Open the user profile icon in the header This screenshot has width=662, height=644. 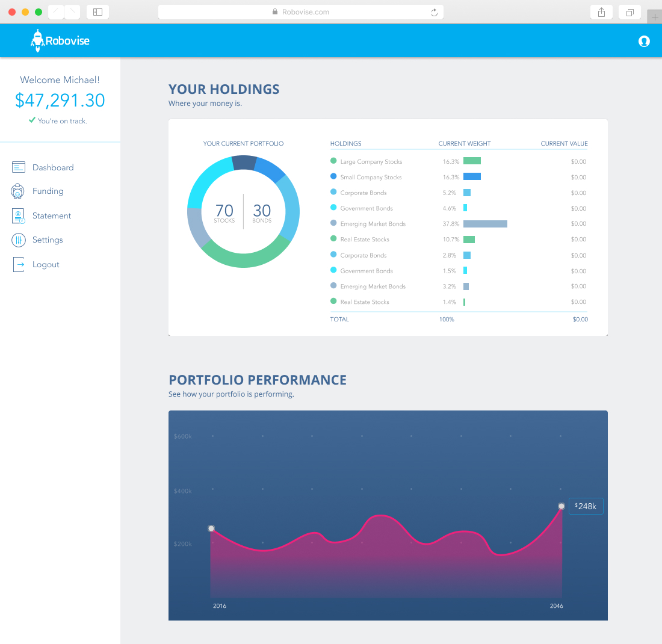click(644, 41)
